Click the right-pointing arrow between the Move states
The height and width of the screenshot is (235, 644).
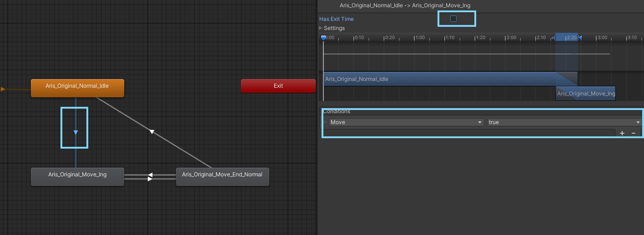150,179
